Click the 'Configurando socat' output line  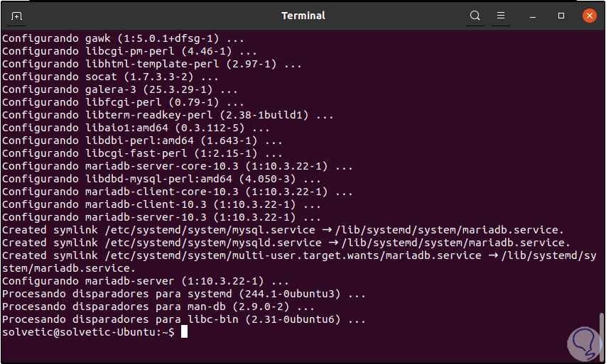click(110, 77)
